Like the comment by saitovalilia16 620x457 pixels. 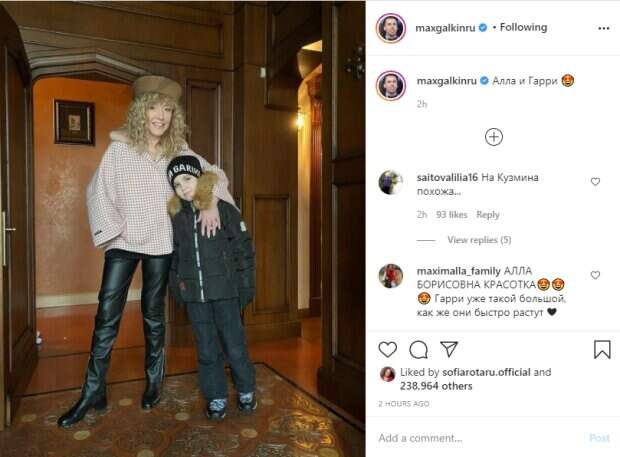pos(595,181)
